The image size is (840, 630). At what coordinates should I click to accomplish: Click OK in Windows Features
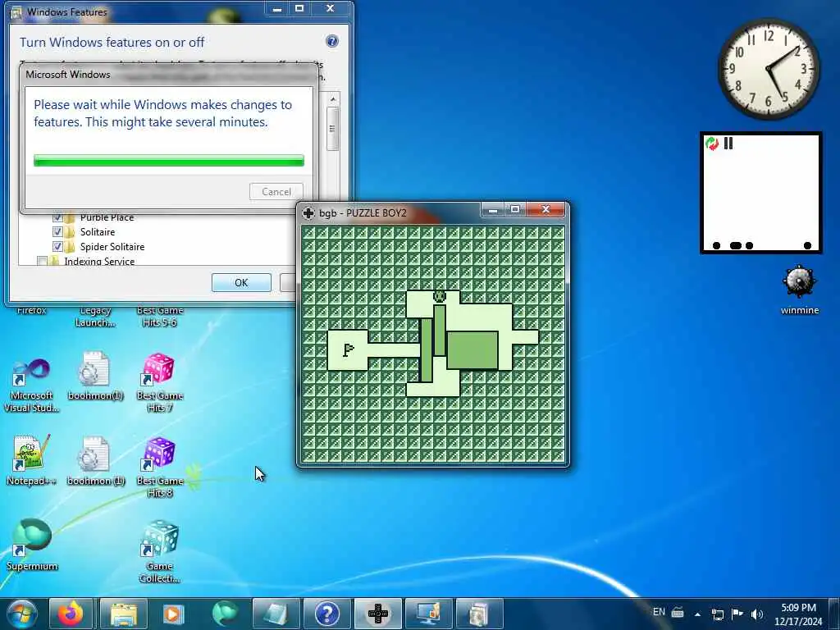[241, 282]
